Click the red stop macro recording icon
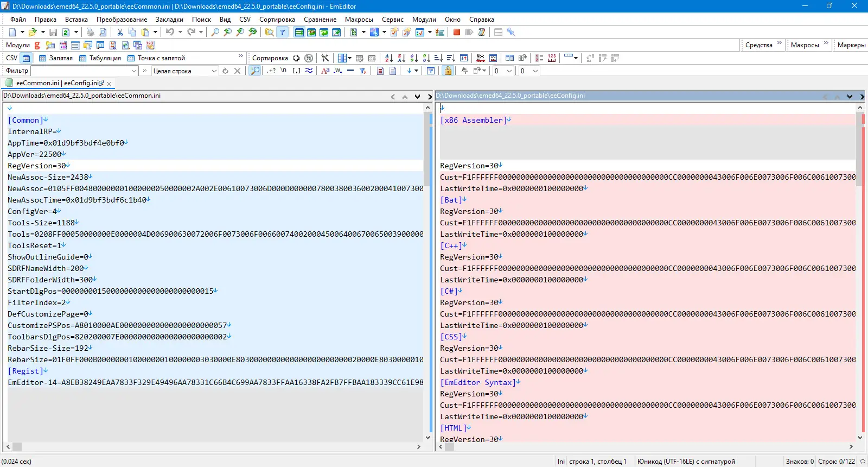 click(457, 32)
